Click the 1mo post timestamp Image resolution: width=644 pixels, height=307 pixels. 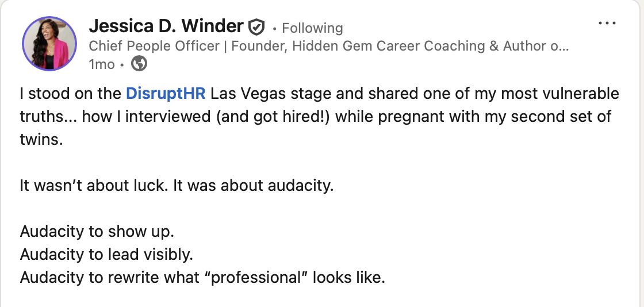pos(102,64)
